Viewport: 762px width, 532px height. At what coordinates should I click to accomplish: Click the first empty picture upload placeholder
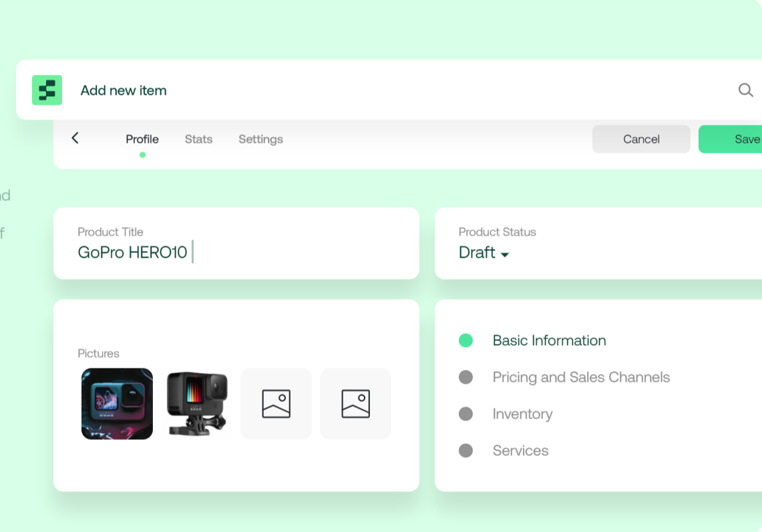click(276, 403)
